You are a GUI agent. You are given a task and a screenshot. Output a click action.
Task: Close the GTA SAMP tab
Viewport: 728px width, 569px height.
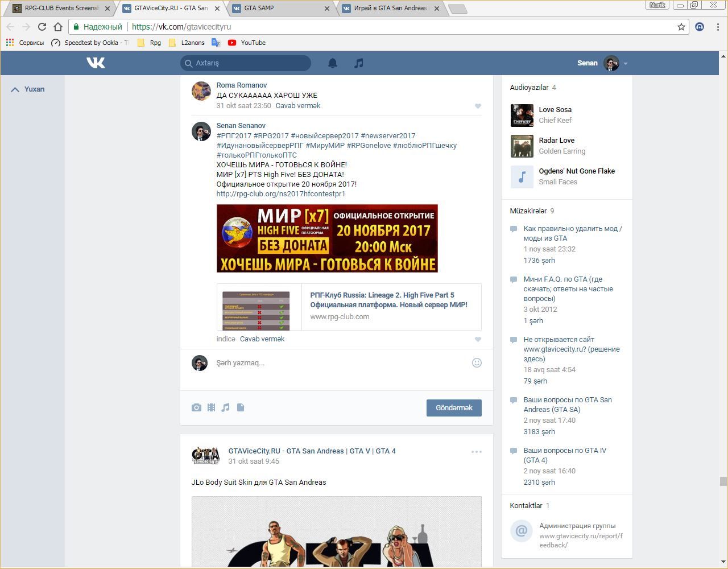click(x=327, y=9)
